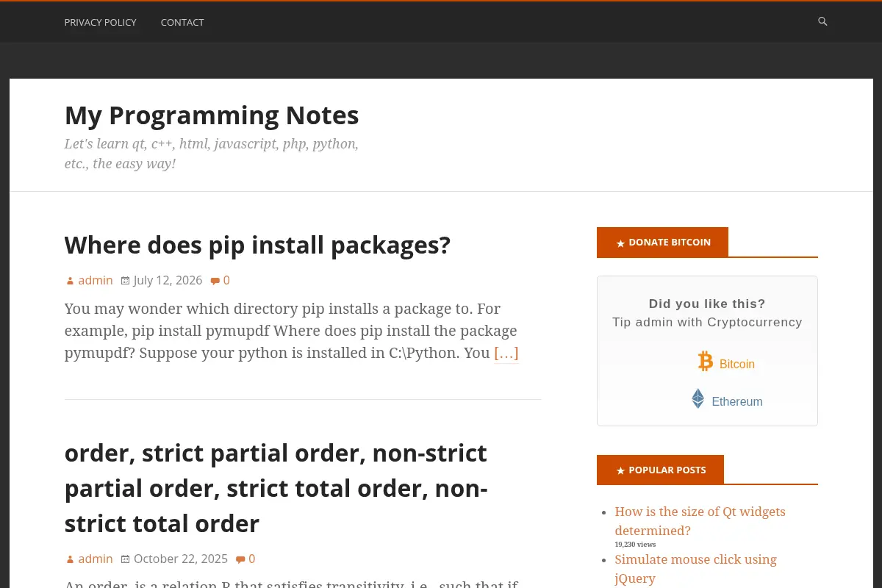Viewport: 882px width, 588px height.
Task: Click comment bubble icon on order post
Action: click(x=240, y=559)
